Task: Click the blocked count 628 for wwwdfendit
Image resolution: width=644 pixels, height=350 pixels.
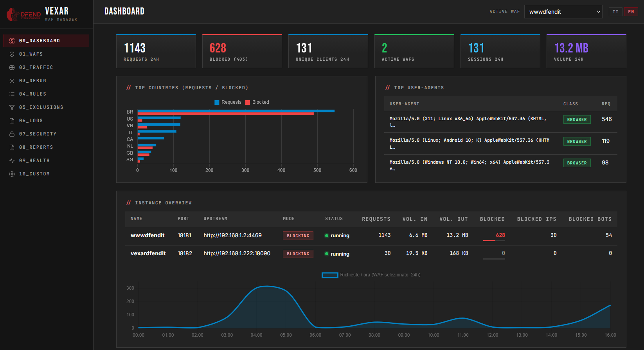Action: coord(500,235)
